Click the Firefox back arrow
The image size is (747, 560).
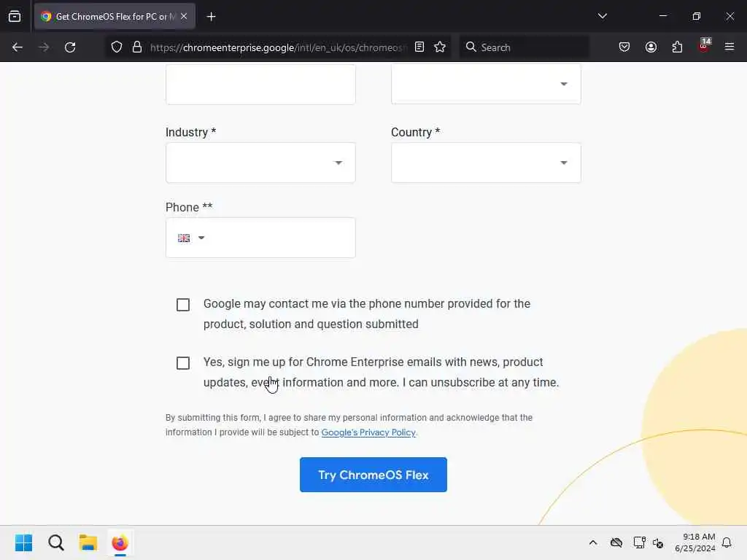(18, 47)
